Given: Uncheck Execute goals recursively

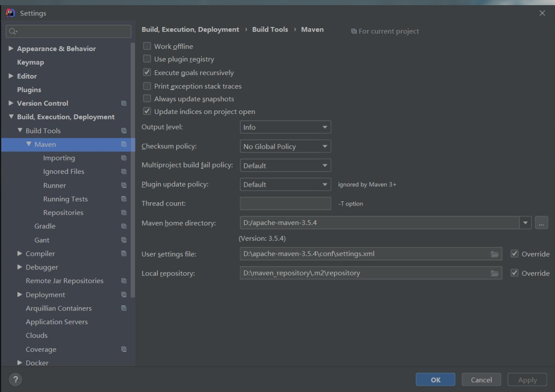Looking at the screenshot, I should 147,72.
